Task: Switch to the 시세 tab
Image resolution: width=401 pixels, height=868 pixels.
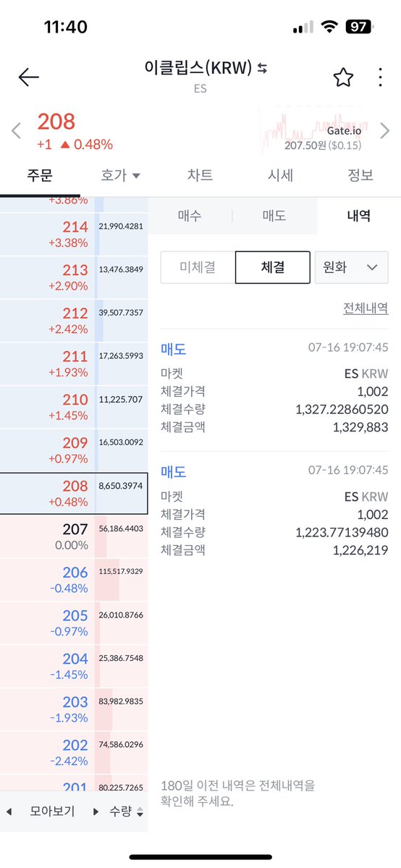Action: 280,175
